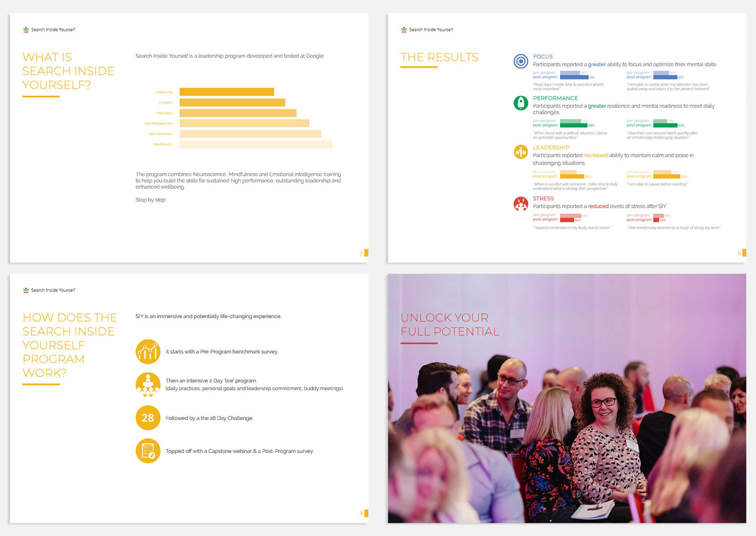
Task: Select the Leadership bar in the chart
Action: click(x=227, y=92)
